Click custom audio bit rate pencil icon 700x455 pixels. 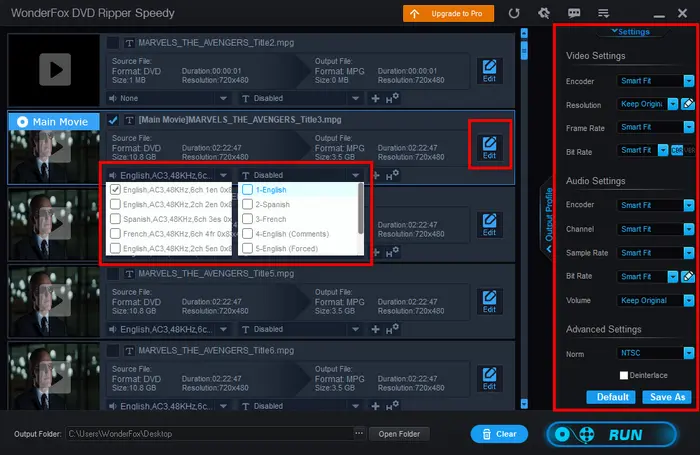[x=688, y=276]
